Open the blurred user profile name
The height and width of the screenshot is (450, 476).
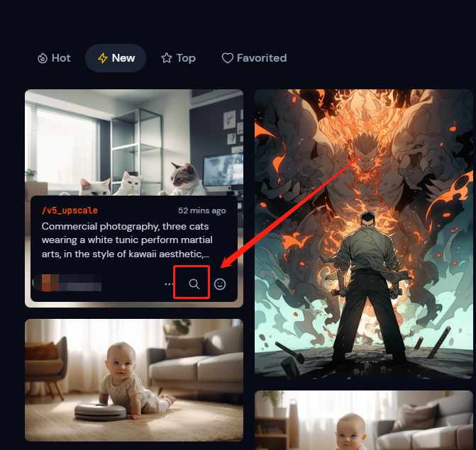(80, 283)
